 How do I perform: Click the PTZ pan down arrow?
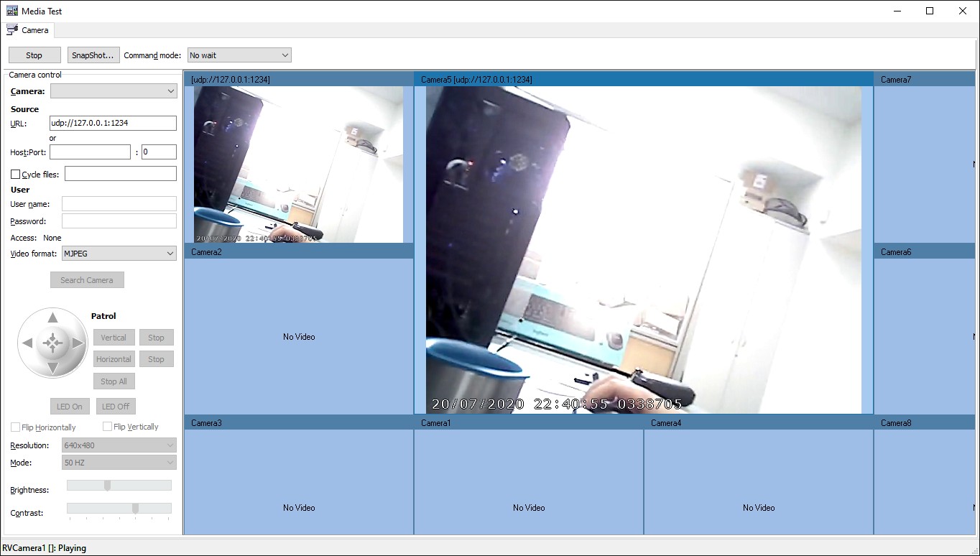(52, 369)
